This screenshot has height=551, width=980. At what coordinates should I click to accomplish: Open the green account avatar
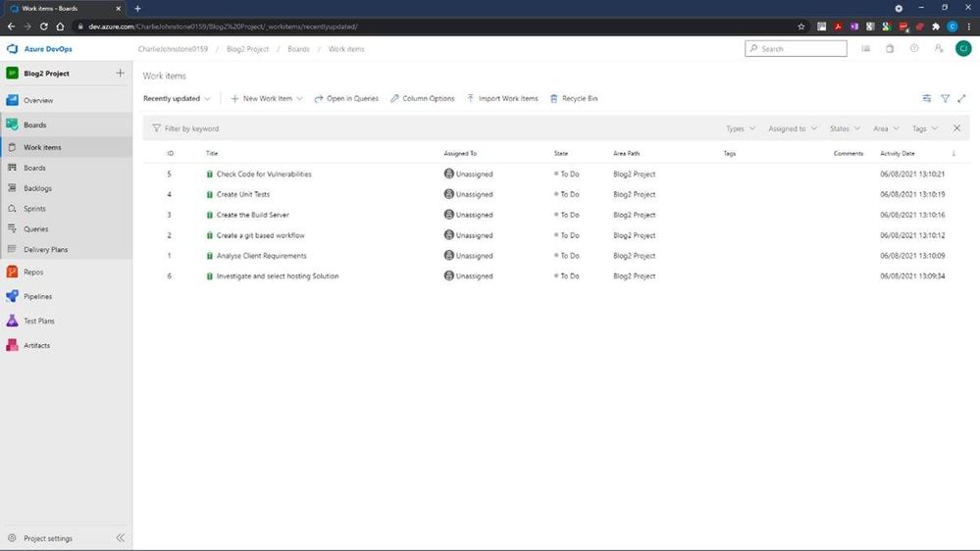[963, 49]
